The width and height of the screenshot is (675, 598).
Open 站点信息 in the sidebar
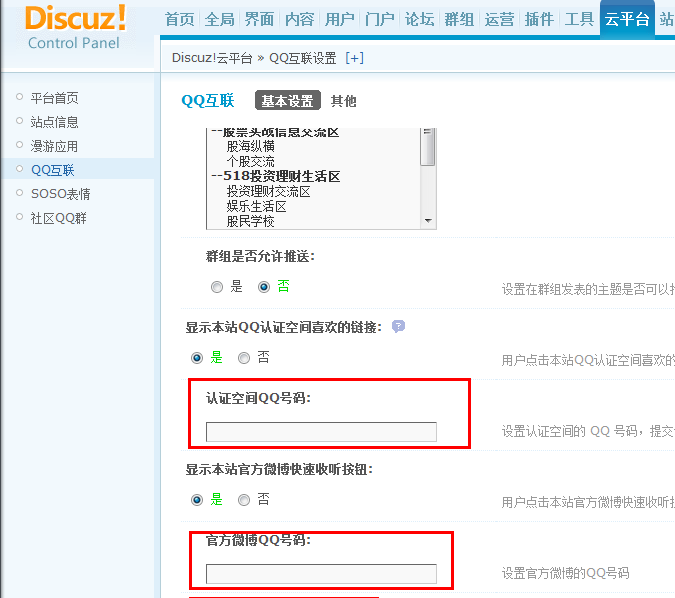[54, 122]
